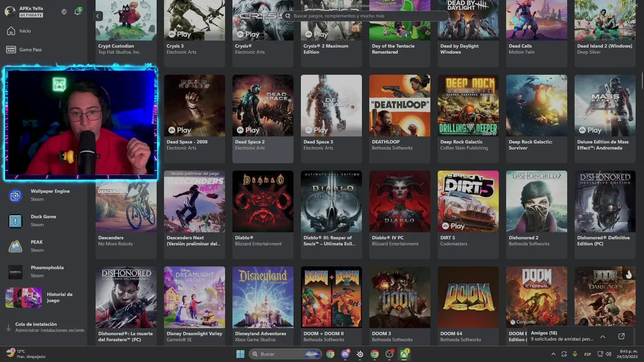The image size is (644, 362).
Task: Pop out the Amigos panel window
Action: tap(621, 336)
